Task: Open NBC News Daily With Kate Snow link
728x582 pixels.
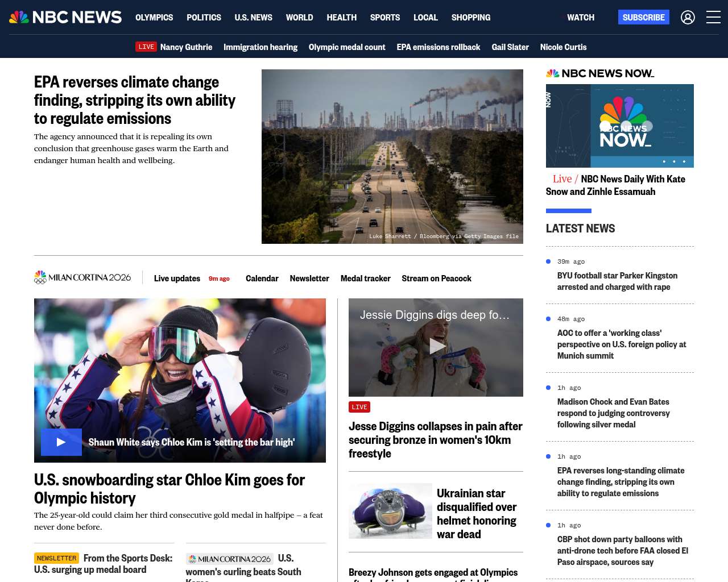Action: pyautogui.click(x=615, y=185)
